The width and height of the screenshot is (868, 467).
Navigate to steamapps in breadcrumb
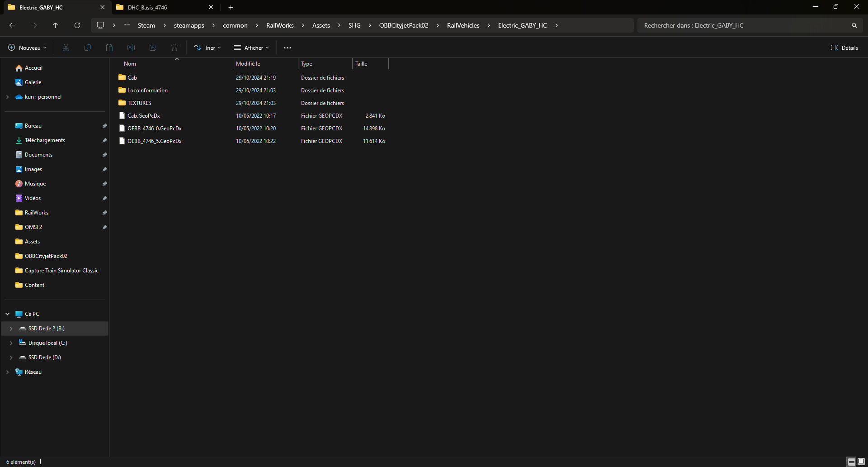click(189, 25)
